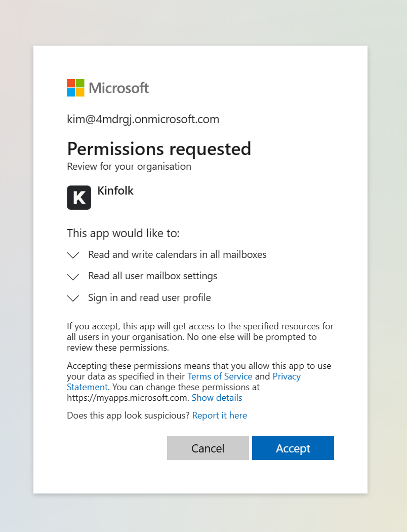Click the Report it here link
The width and height of the screenshot is (407, 532).
point(220,415)
